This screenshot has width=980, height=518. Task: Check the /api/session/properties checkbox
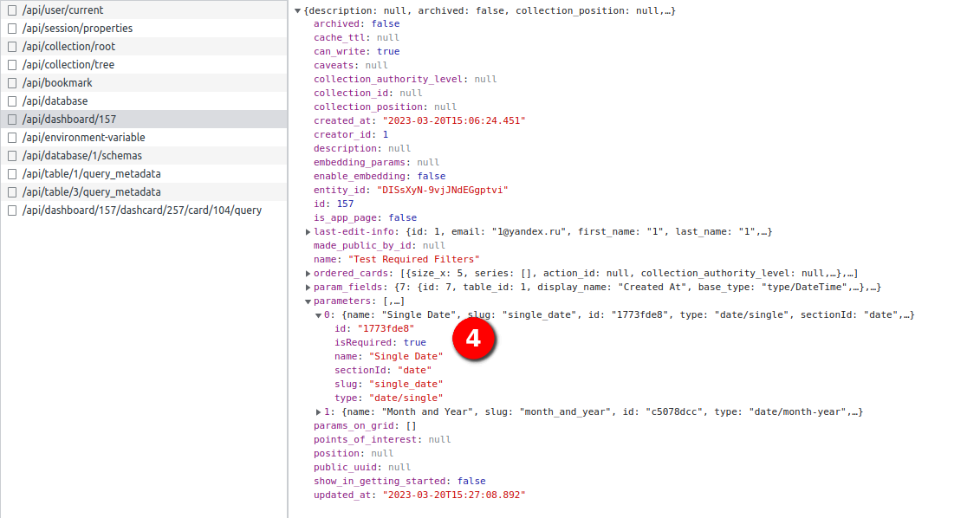click(12, 28)
